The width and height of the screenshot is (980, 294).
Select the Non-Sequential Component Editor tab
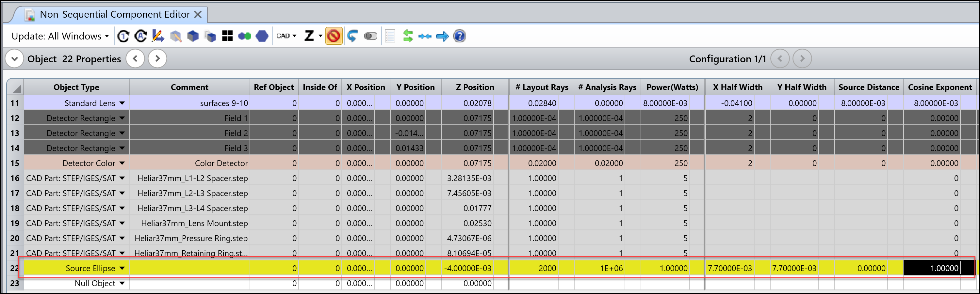coord(114,14)
